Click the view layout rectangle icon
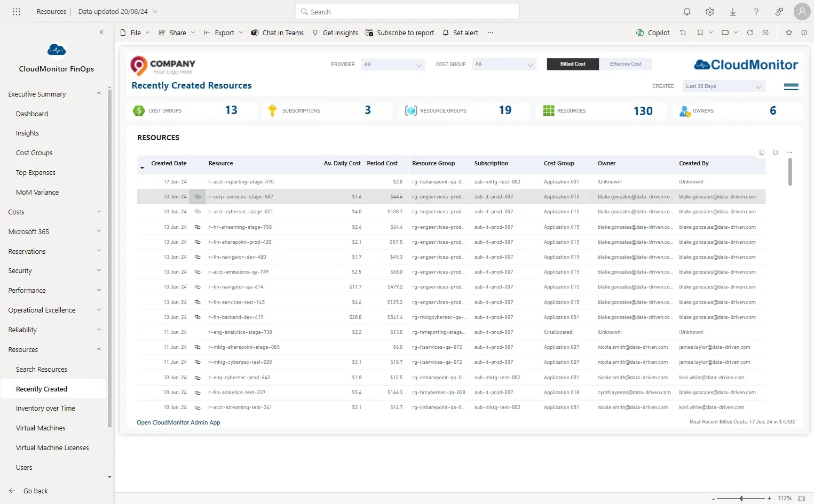The width and height of the screenshot is (814, 504). click(725, 33)
